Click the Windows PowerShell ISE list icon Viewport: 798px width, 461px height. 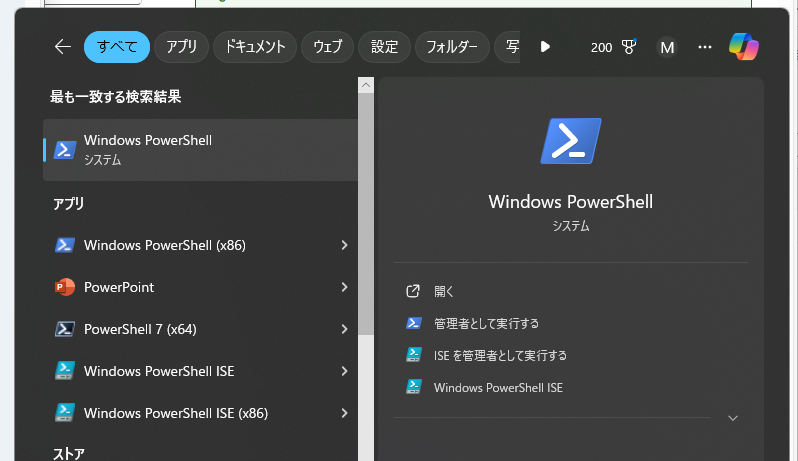[65, 371]
